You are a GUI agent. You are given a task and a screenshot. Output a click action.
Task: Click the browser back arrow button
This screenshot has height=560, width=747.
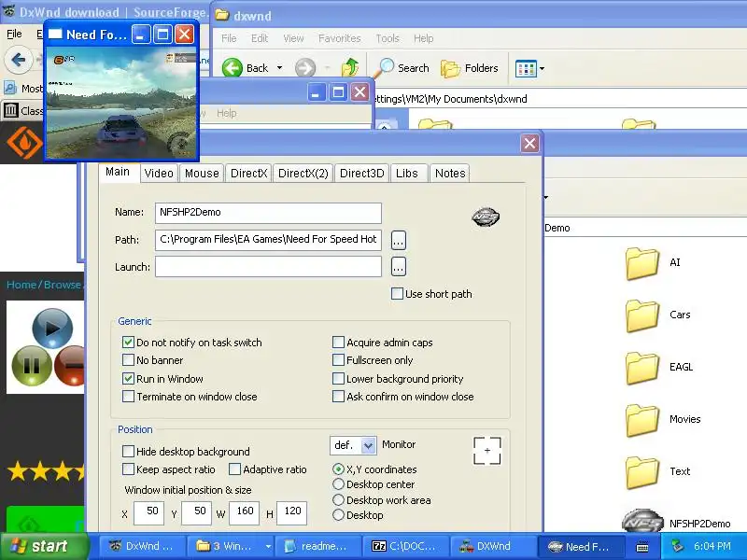pyautogui.click(x=19, y=60)
